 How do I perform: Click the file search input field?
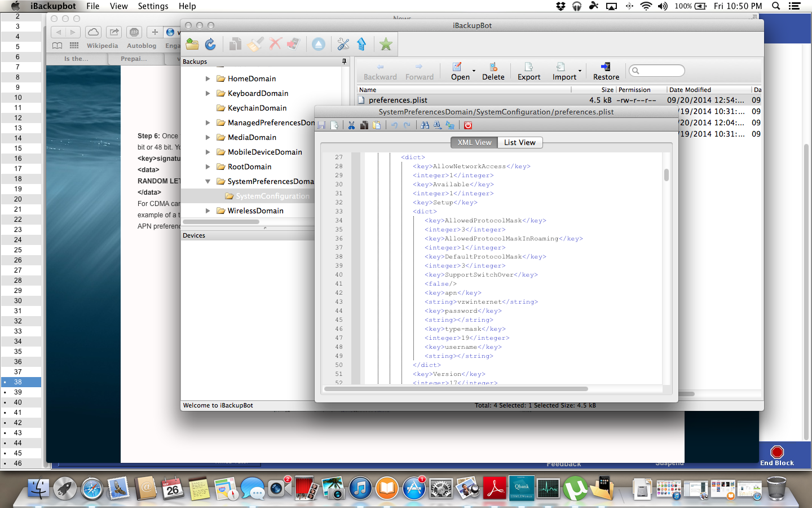click(x=657, y=71)
